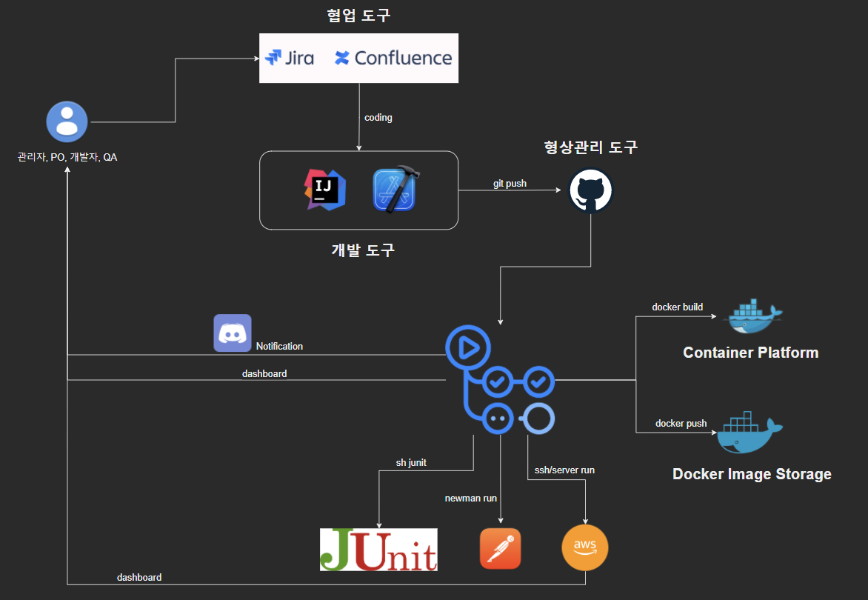Click the 'Notification' label
This screenshot has height=600, width=868.
click(x=279, y=346)
